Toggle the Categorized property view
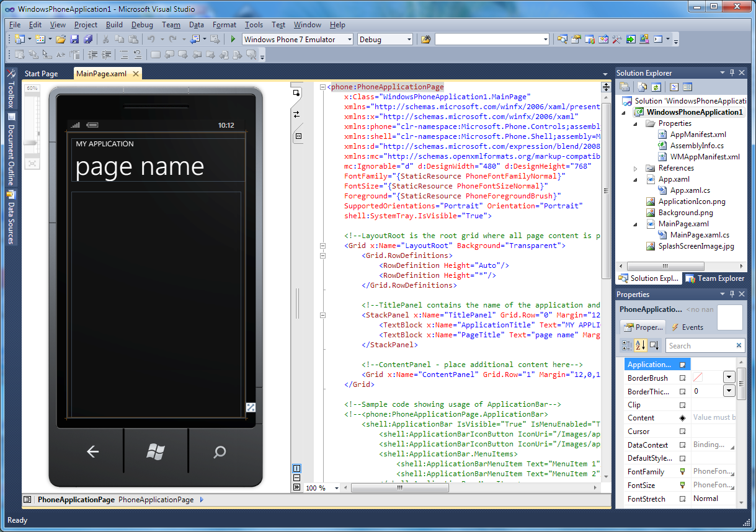Viewport: 756px width, 532px height. pyautogui.click(x=627, y=345)
